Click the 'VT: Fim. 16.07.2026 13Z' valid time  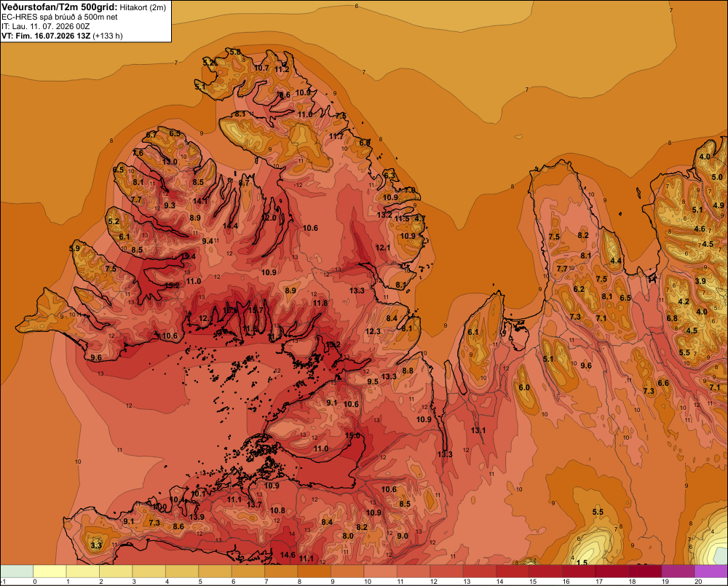[46, 36]
